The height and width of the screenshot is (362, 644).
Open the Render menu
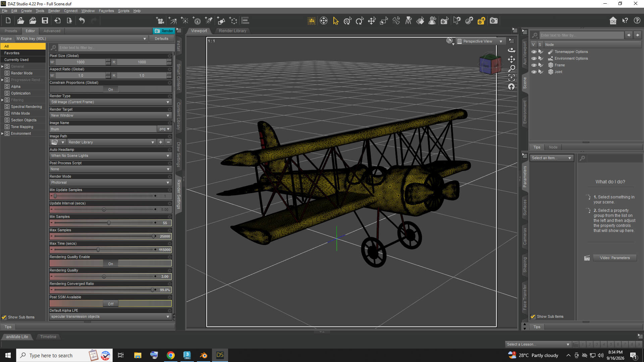(54, 11)
